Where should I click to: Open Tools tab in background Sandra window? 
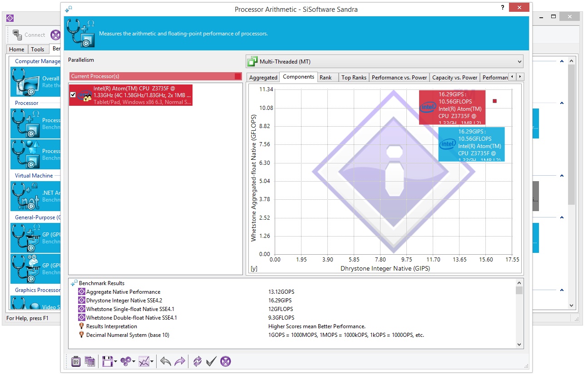(38, 49)
